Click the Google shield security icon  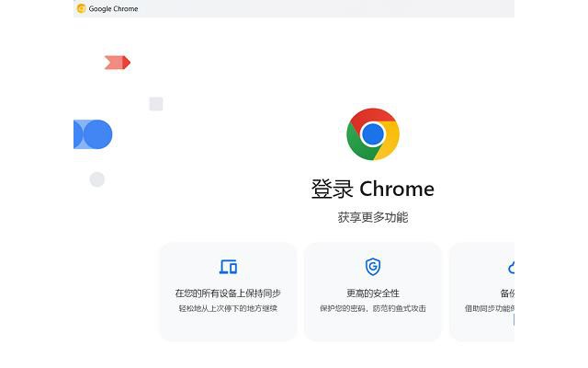point(373,267)
